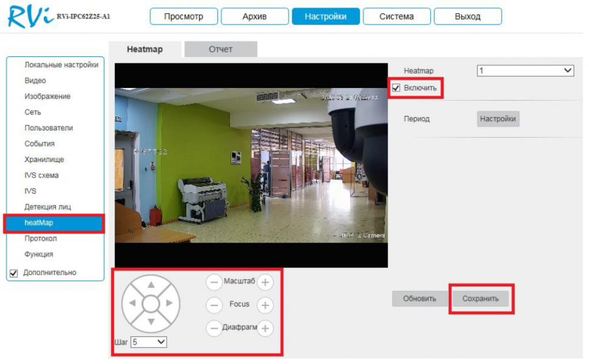Click the camera video preview
The image size is (589, 364).
(x=251, y=165)
